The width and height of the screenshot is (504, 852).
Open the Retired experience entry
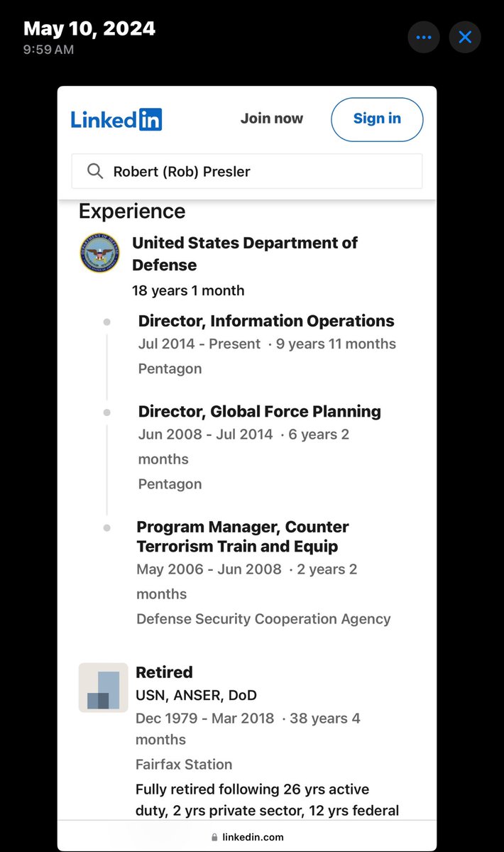click(164, 672)
